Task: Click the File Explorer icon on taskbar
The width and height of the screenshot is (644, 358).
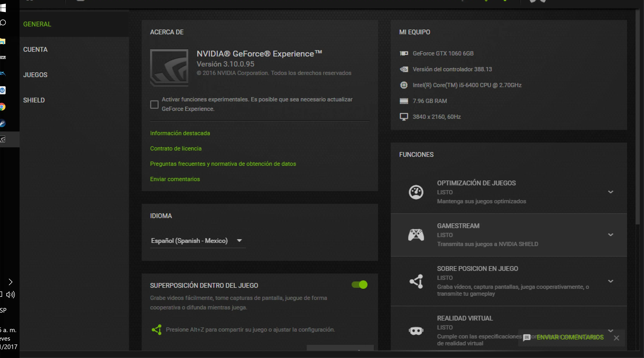Action: point(2,41)
